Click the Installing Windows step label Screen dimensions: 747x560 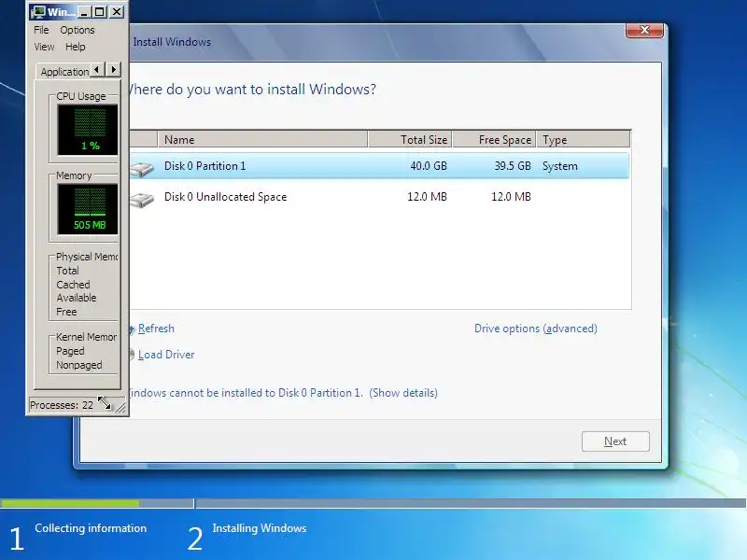pos(260,528)
